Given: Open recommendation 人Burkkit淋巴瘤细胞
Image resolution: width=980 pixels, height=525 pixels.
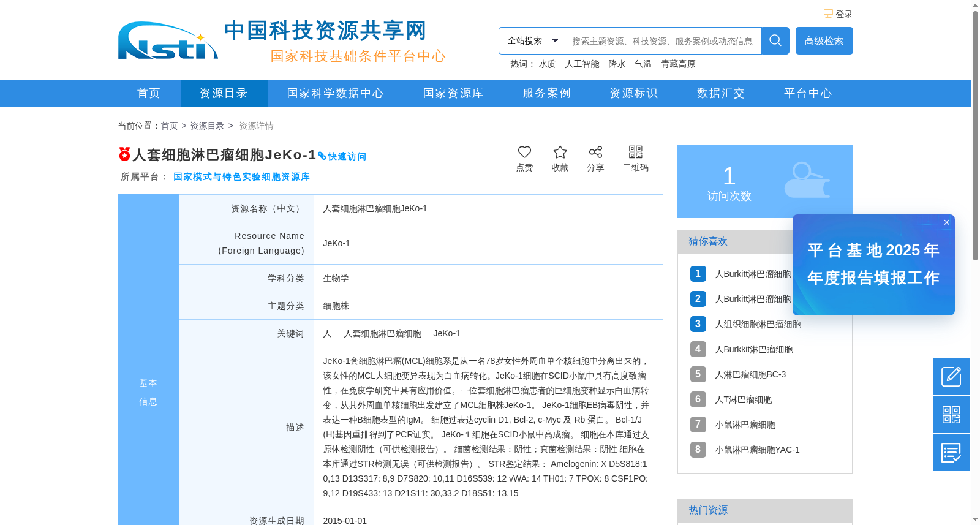Looking at the screenshot, I should pyautogui.click(x=753, y=349).
